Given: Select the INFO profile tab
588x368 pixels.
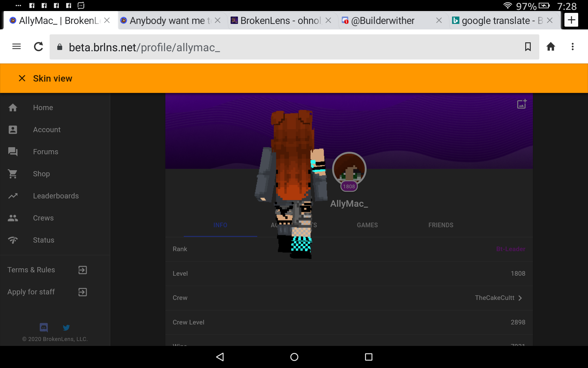Looking at the screenshot, I should [221, 225].
